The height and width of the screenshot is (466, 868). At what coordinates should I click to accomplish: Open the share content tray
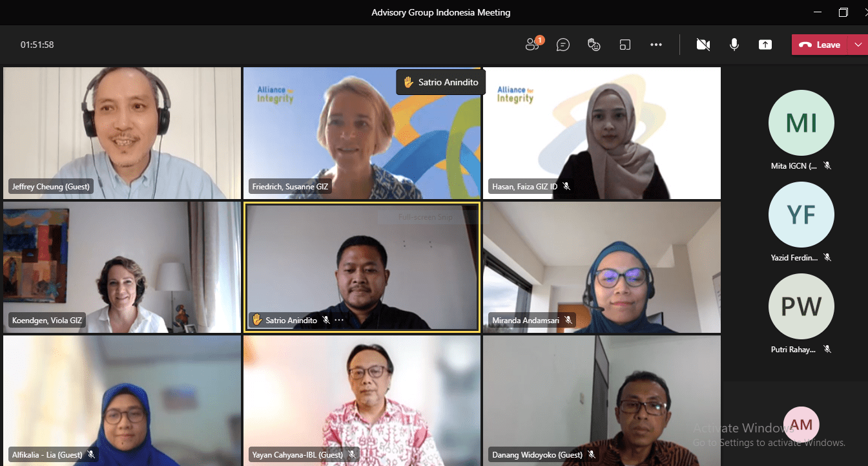coord(765,45)
